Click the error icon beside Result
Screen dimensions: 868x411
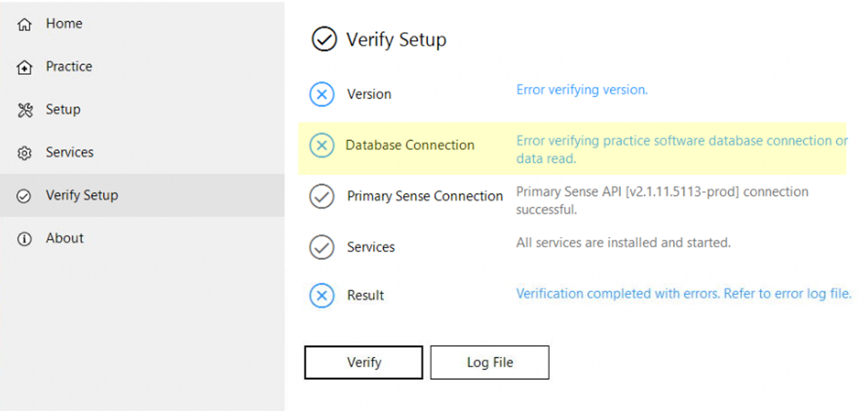[x=321, y=296]
